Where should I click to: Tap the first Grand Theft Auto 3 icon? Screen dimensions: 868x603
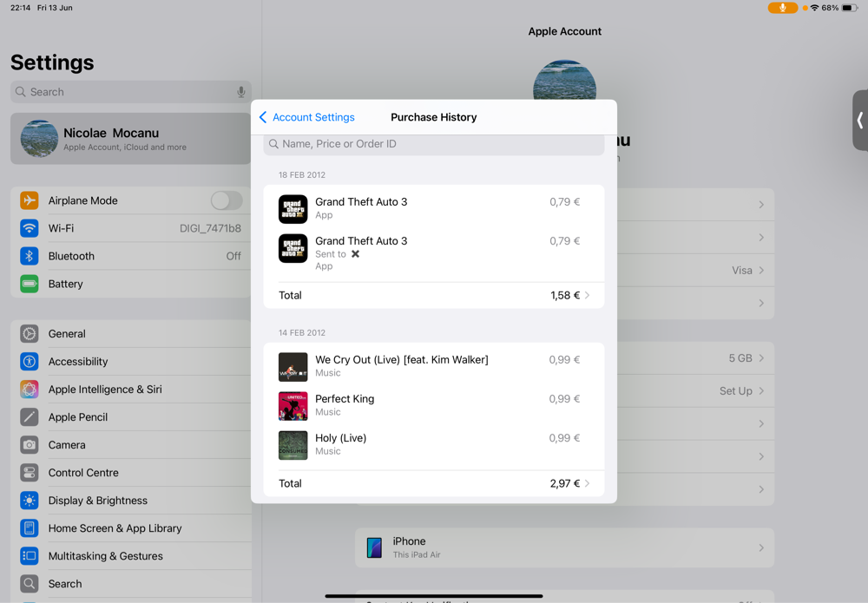pos(293,209)
